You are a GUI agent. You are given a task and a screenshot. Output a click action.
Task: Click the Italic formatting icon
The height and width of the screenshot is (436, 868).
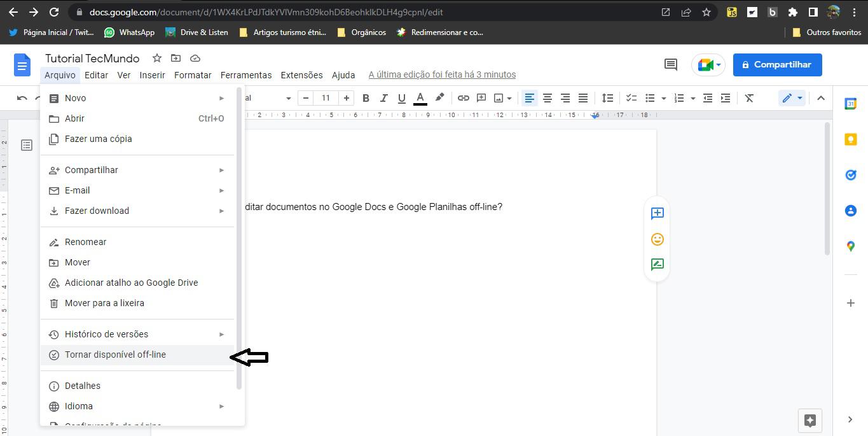383,98
